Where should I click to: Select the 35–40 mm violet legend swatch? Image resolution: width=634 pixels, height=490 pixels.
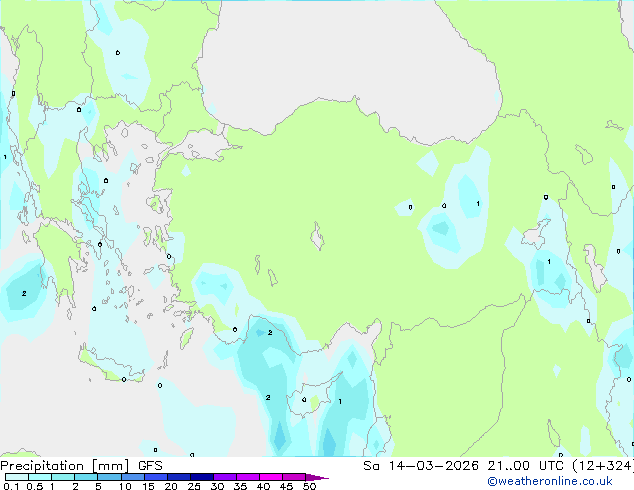pos(247,477)
